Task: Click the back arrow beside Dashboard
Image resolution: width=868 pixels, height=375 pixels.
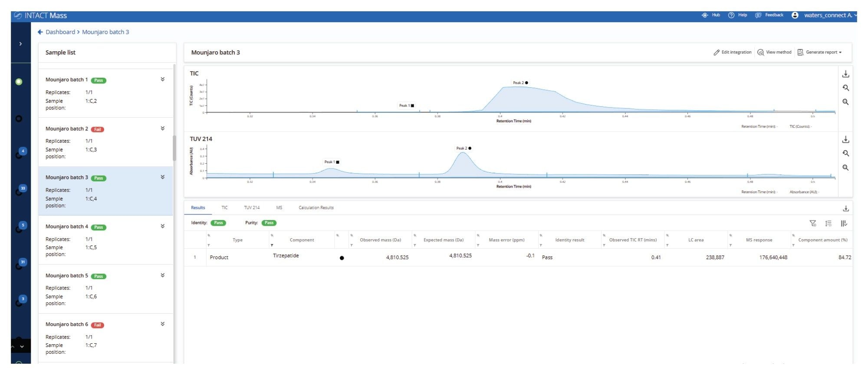Action: point(40,32)
